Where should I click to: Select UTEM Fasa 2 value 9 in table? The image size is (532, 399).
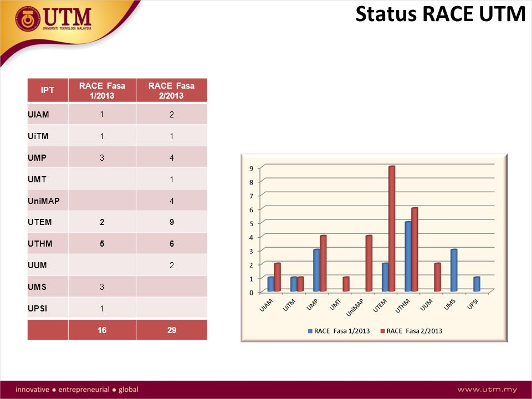[172, 222]
